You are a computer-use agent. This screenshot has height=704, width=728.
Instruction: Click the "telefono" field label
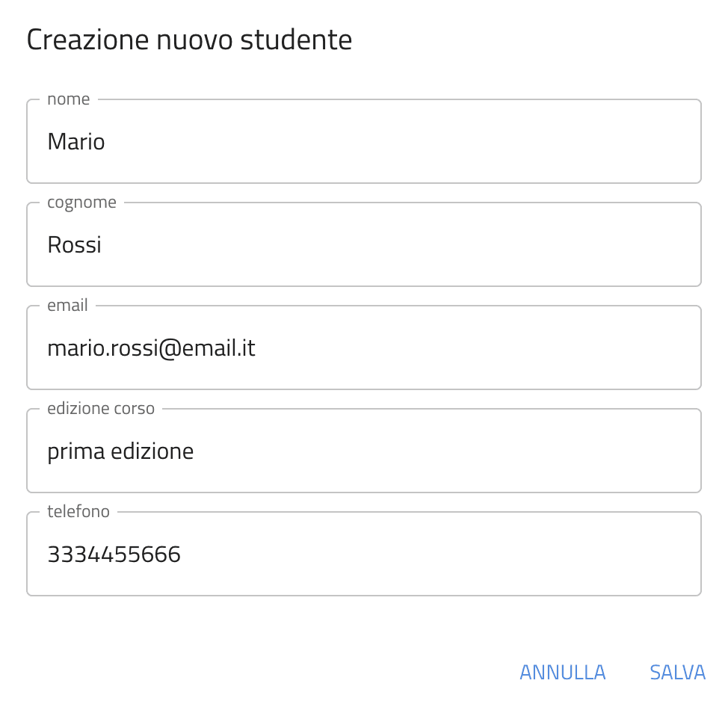[78, 512]
